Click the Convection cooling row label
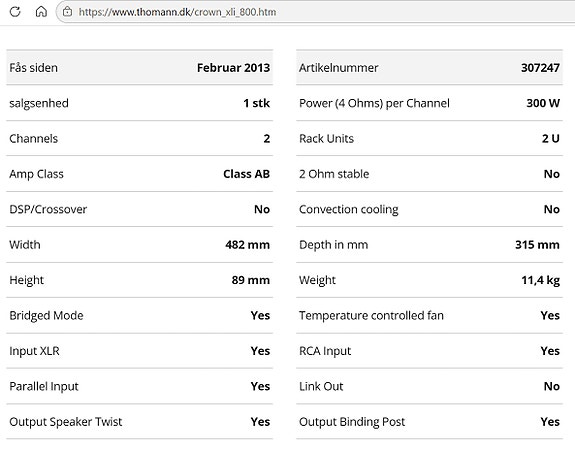 coord(348,209)
